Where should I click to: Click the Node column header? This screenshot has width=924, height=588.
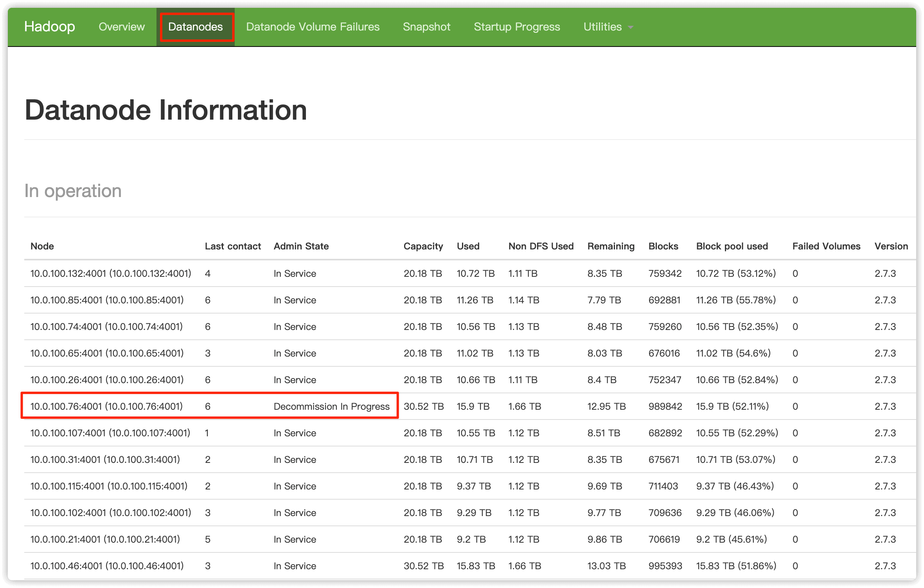coord(42,246)
